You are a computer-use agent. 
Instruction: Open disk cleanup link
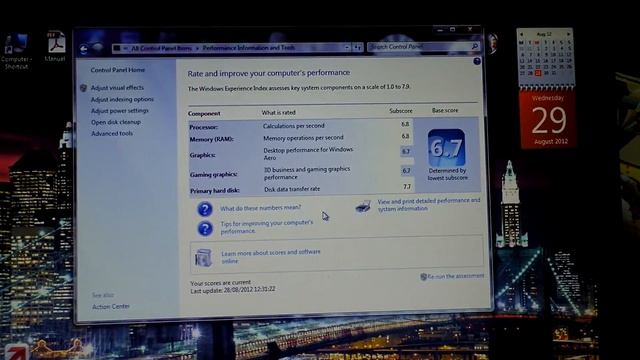(116, 122)
